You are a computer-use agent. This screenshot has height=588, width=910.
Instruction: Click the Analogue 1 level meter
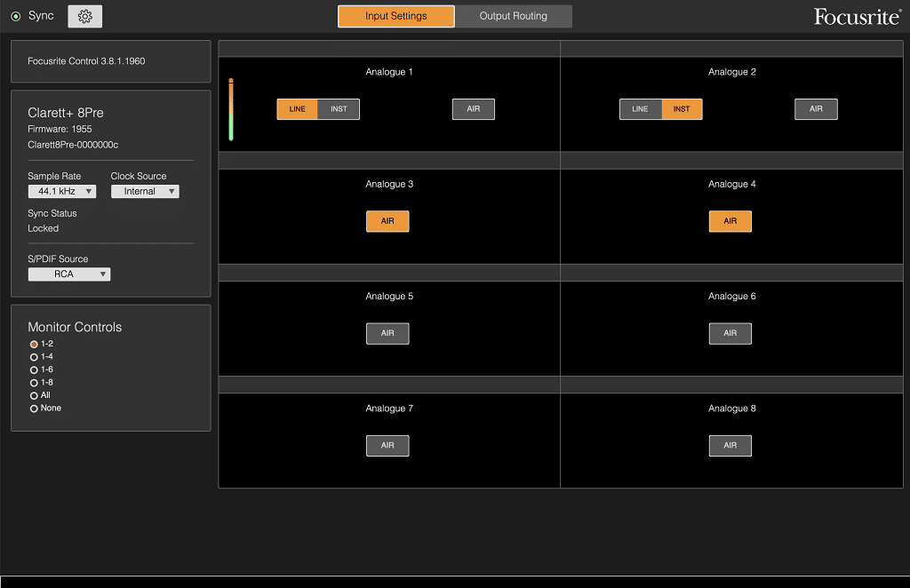coord(231,109)
